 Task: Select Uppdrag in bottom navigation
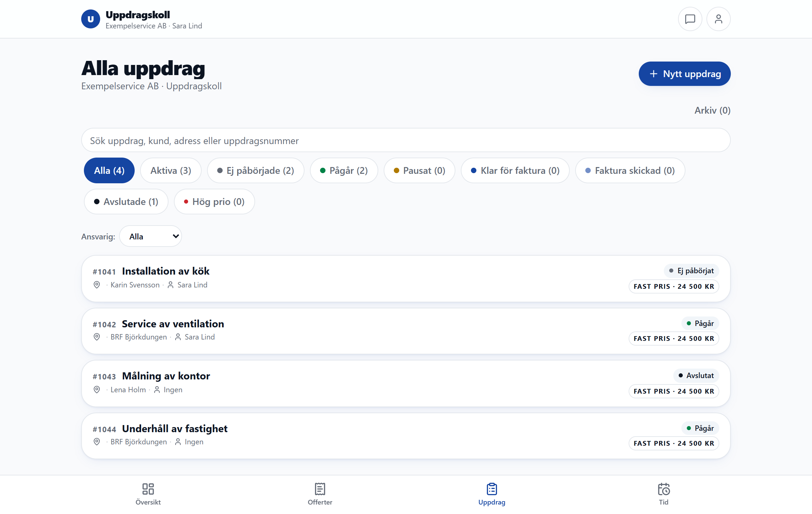pyautogui.click(x=492, y=494)
